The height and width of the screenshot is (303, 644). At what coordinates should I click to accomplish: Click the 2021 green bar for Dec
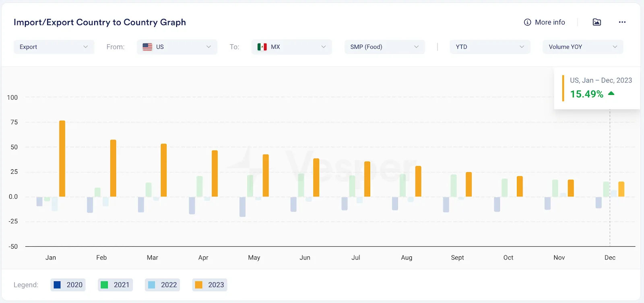point(606,189)
